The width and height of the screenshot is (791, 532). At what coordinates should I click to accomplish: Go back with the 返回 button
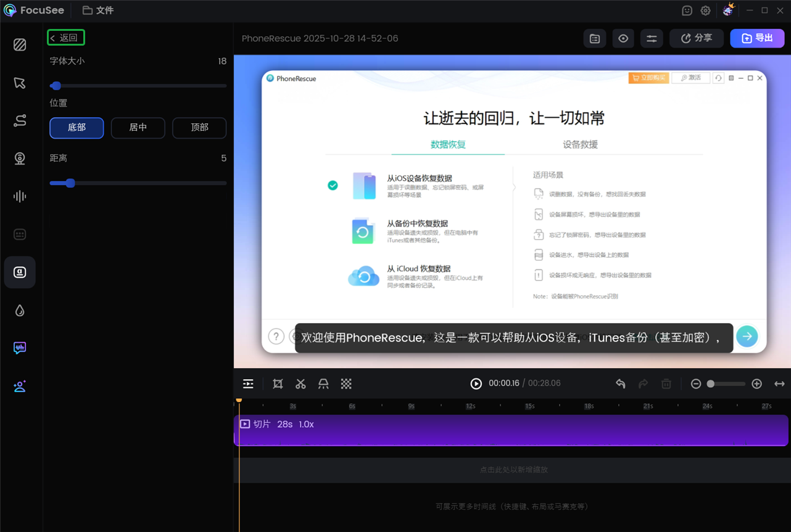point(65,38)
